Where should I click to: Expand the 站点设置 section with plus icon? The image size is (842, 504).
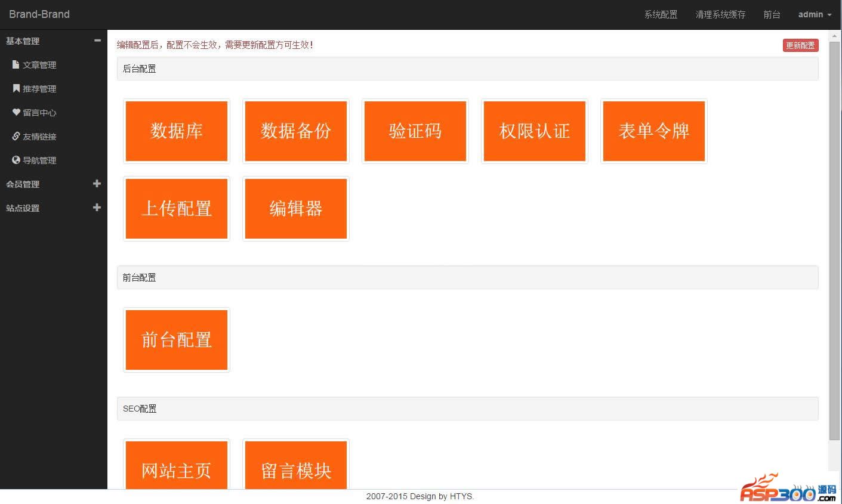[97, 208]
